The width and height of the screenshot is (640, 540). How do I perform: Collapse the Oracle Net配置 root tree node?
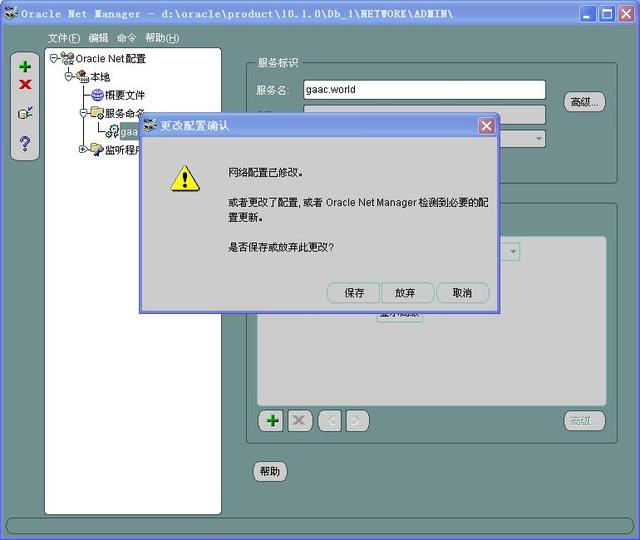click(54, 59)
